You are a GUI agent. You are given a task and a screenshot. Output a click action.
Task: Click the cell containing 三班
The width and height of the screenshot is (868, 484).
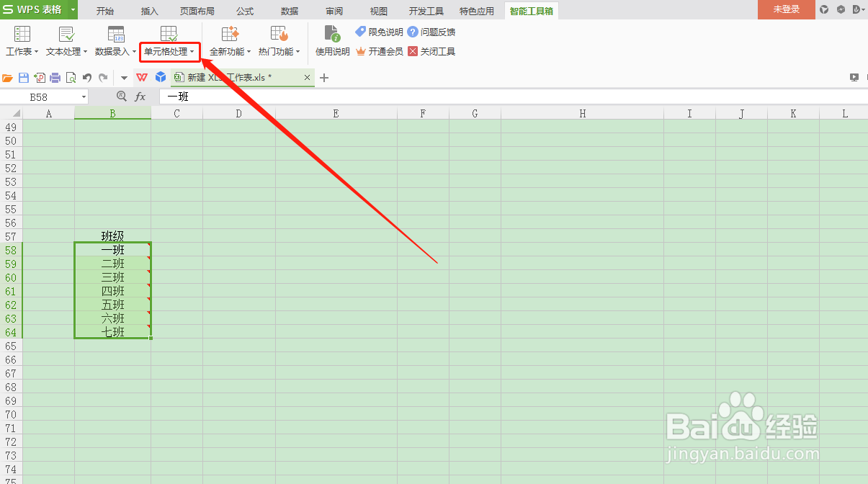[113, 277]
